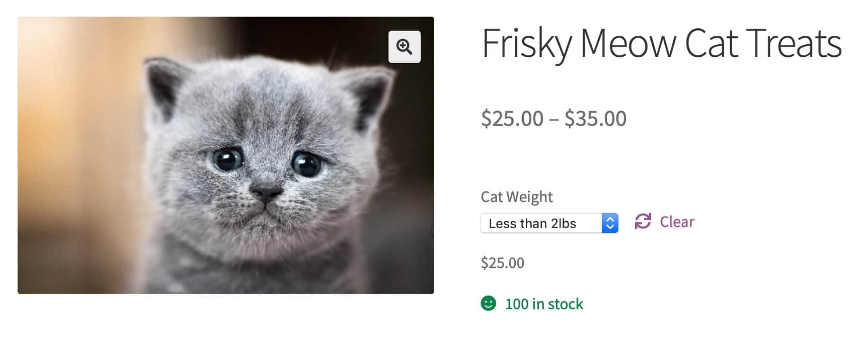Click the '100 in stock' text
The height and width of the screenshot is (343, 868).
tap(544, 304)
